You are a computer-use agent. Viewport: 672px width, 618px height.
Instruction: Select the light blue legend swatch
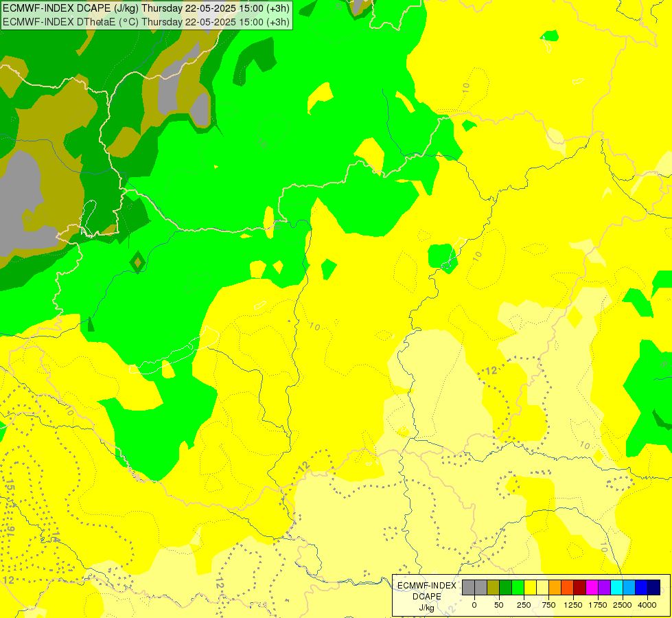pos(629,587)
